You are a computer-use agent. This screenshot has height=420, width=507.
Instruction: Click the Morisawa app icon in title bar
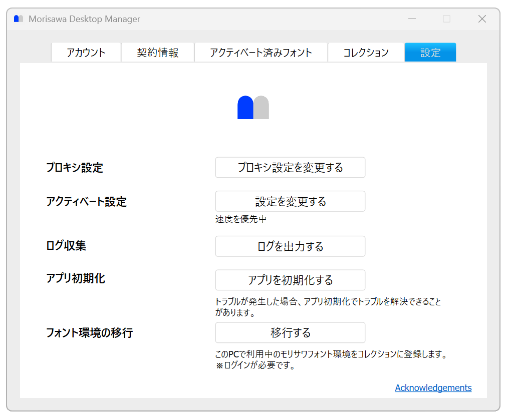point(19,19)
